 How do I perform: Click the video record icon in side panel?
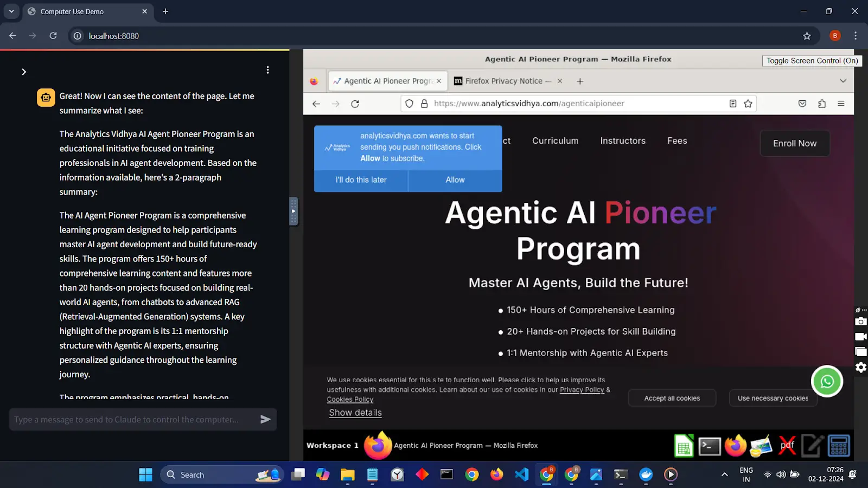(861, 337)
